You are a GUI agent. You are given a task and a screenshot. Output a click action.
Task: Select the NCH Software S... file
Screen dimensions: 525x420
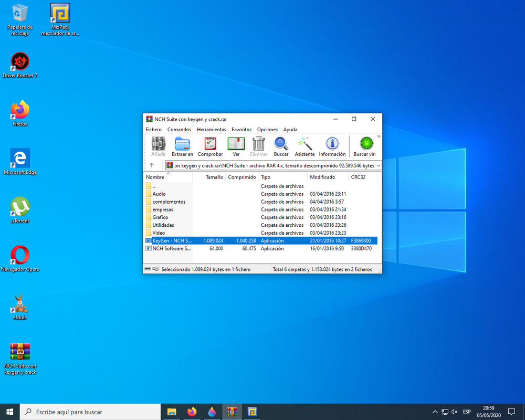pyautogui.click(x=261, y=248)
